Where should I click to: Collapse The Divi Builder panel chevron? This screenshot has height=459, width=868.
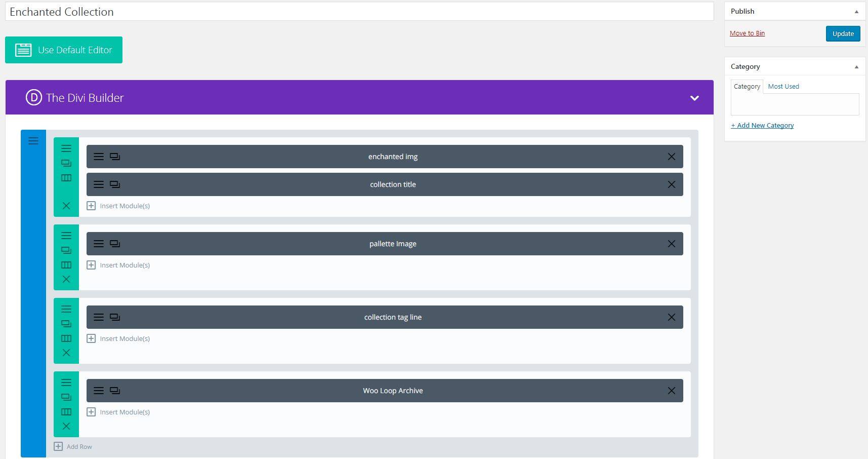tap(694, 98)
